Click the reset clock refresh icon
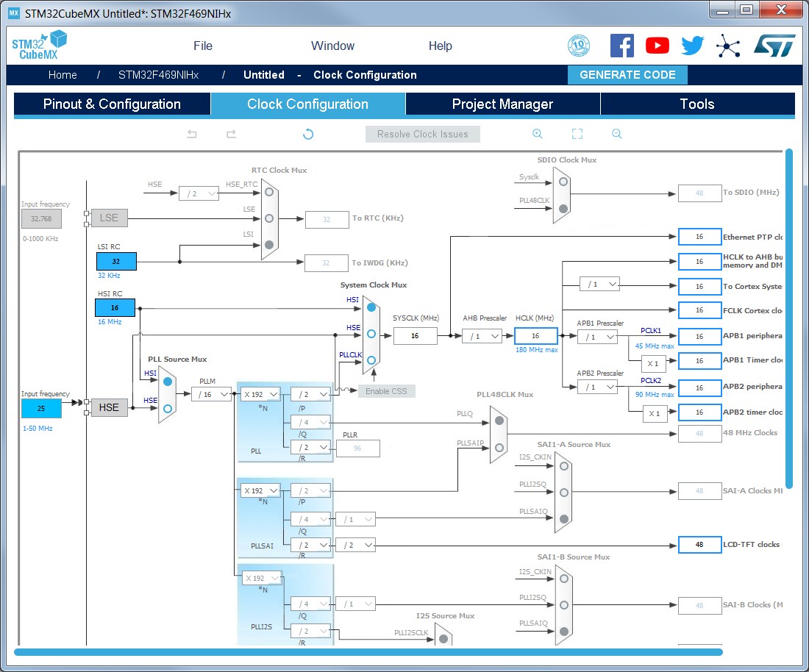 308,134
